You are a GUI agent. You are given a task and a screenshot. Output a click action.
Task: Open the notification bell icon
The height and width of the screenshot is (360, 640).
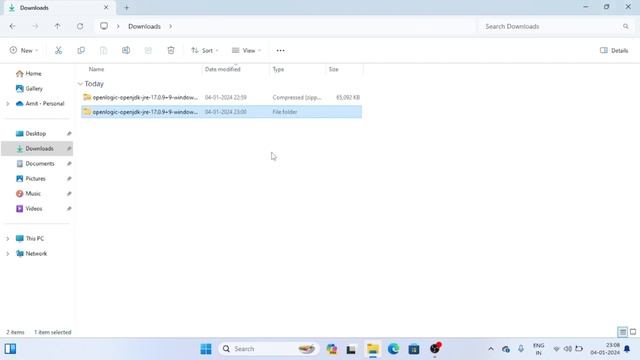click(627, 349)
